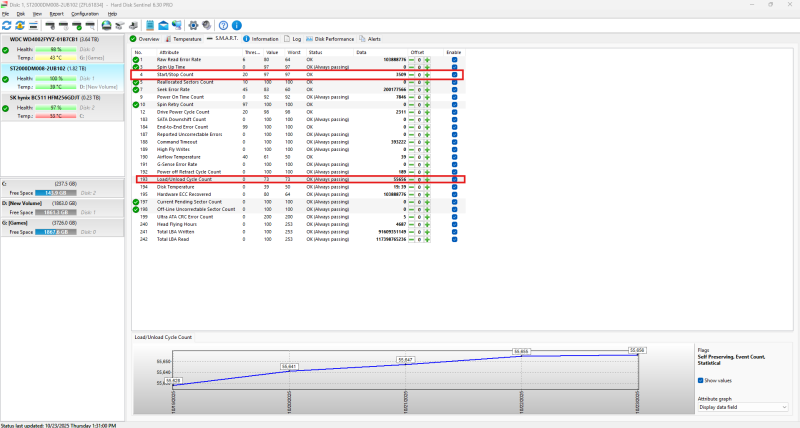Click the Refresh toolbar icon
This screenshot has width=800, height=428.
(7, 25)
